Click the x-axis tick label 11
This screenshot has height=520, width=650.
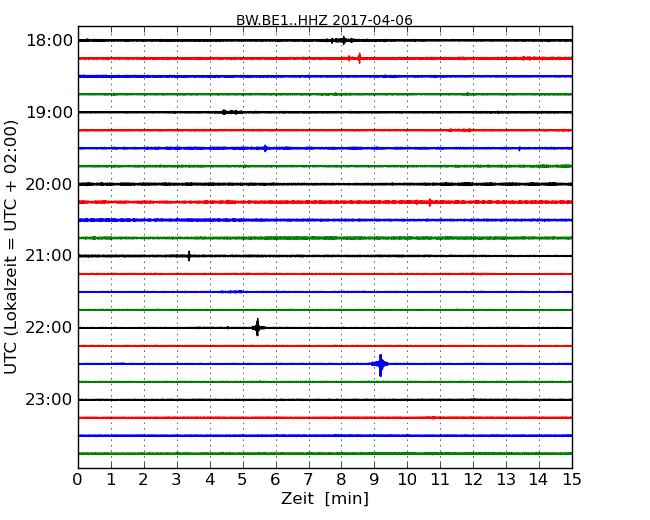(440, 480)
